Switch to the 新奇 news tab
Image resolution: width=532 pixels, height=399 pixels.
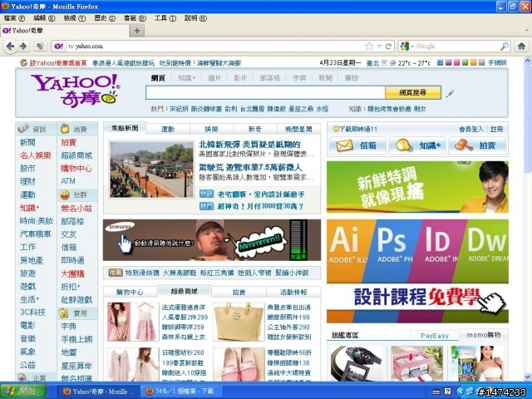[x=255, y=130]
